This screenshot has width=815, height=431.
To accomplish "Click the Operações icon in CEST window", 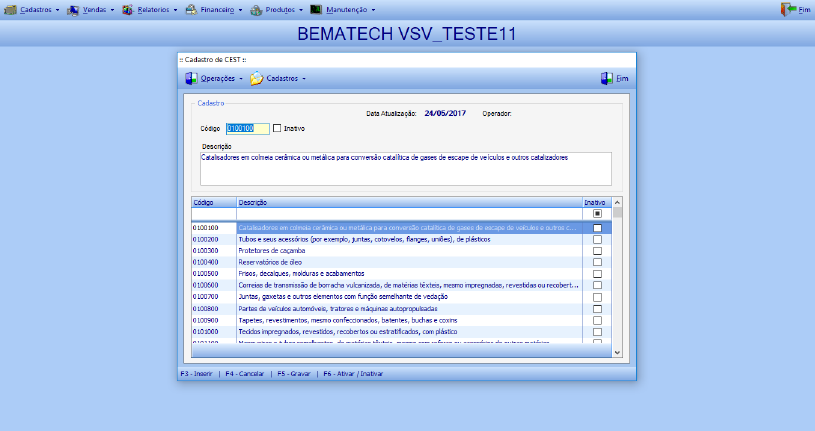I will pos(191,79).
